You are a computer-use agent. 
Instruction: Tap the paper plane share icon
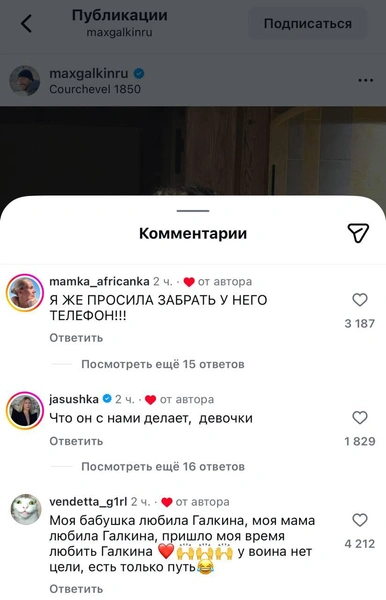click(x=358, y=233)
